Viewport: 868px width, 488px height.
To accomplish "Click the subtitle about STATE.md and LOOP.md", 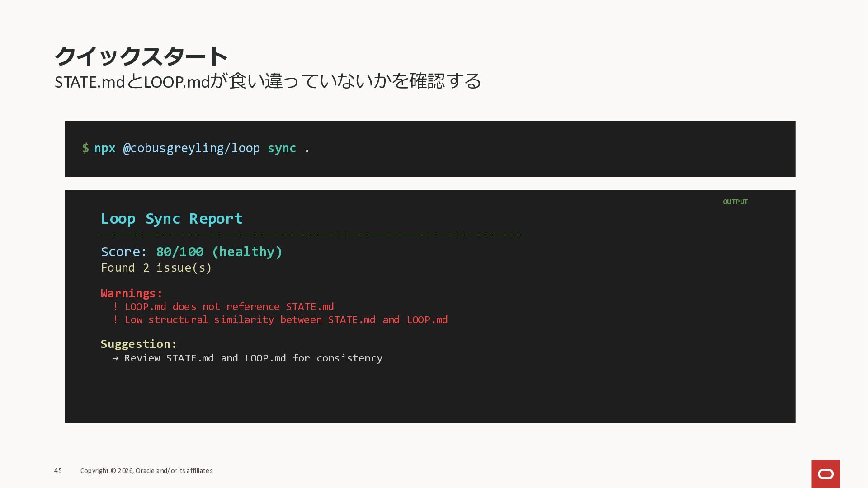I will (x=268, y=81).
